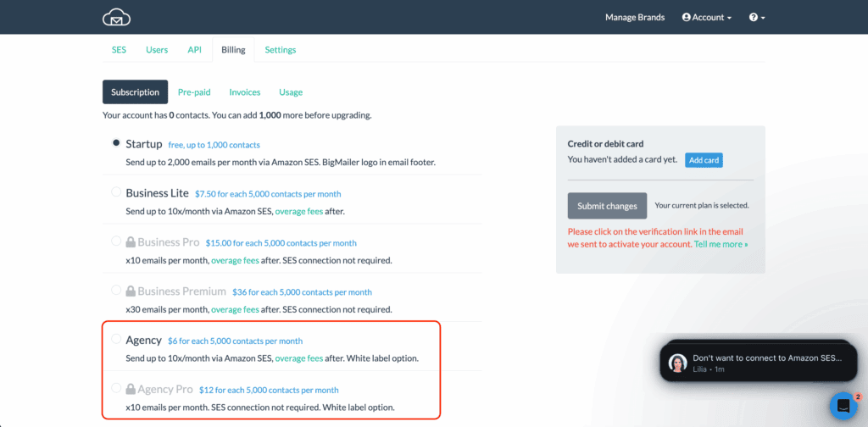Image resolution: width=868 pixels, height=427 pixels.
Task: Click overage fees link under Business Premium
Action: click(235, 309)
